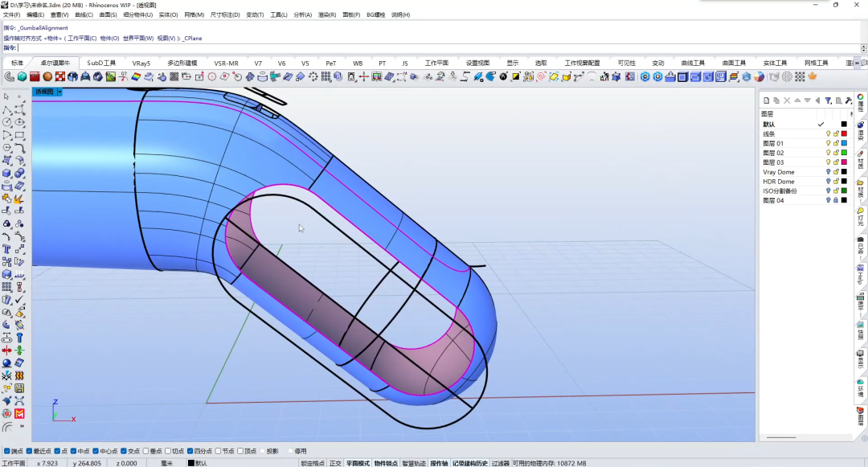
Task: Change the red color swatch of layer 线条
Action: coord(844,134)
